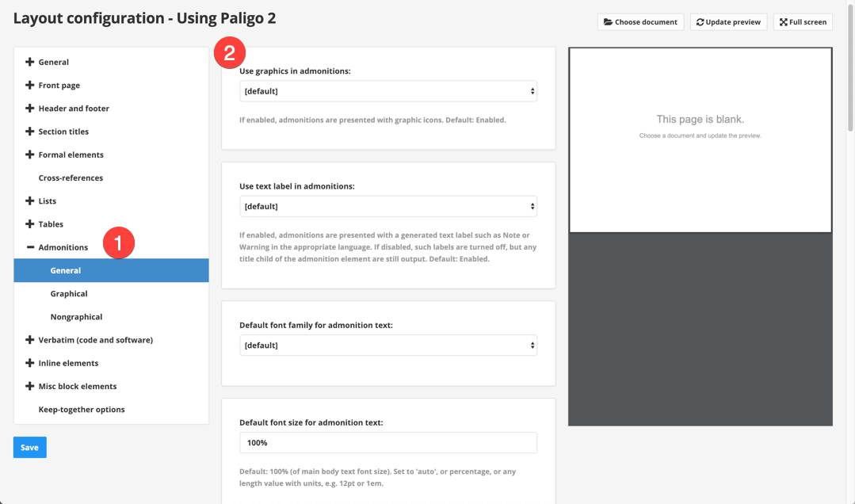Collapse Admonitions using the minus icon

30,247
